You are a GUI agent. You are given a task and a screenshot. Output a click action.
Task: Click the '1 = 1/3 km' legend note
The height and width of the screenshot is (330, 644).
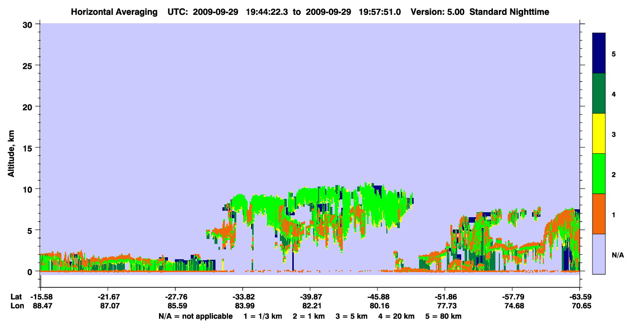[263, 316]
